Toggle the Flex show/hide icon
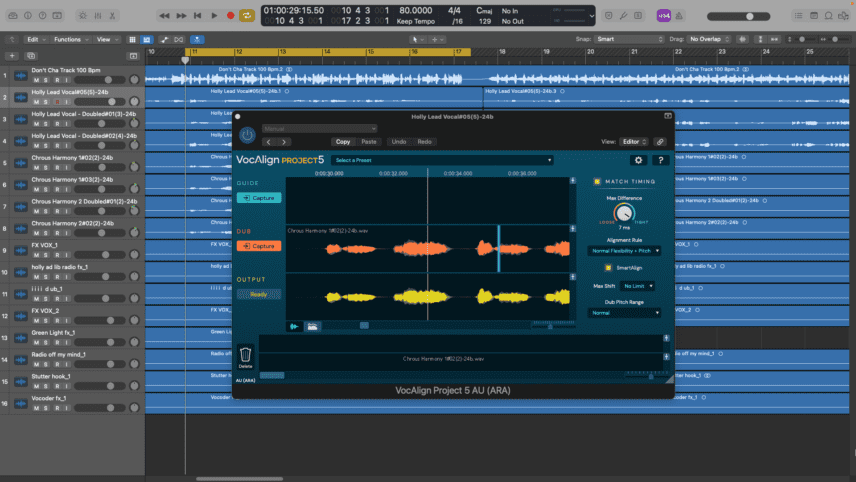Image resolution: width=856 pixels, height=482 pixels. click(179, 40)
